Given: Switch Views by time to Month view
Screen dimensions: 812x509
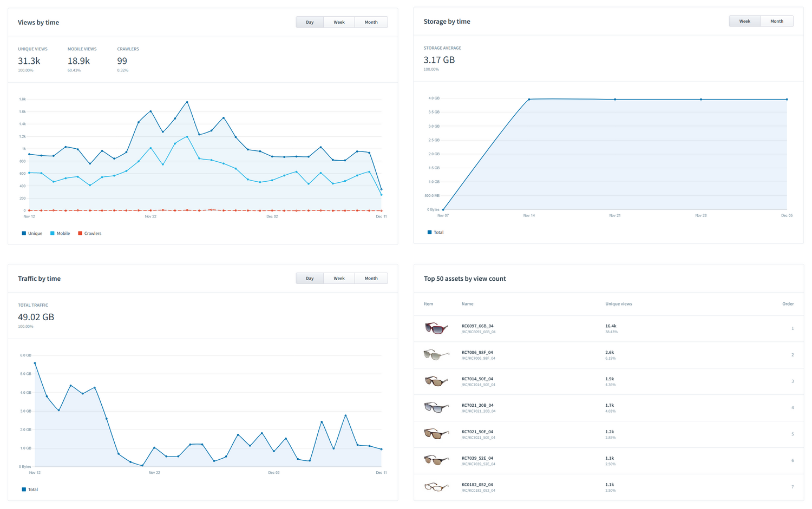Looking at the screenshot, I should [371, 22].
